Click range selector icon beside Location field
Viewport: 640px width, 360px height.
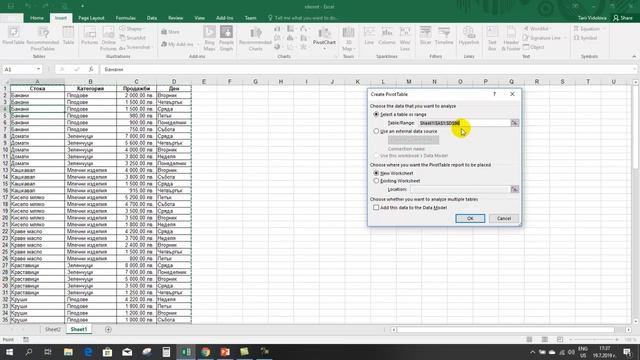coord(515,189)
